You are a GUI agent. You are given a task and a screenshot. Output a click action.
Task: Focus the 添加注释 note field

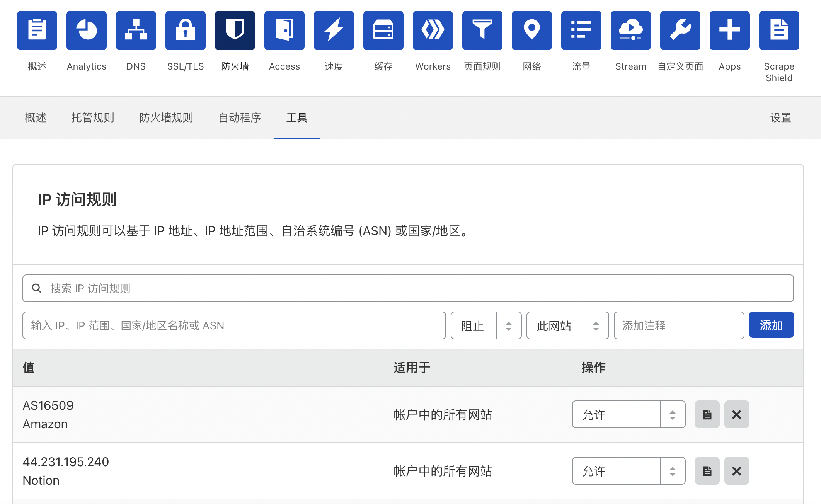point(679,325)
